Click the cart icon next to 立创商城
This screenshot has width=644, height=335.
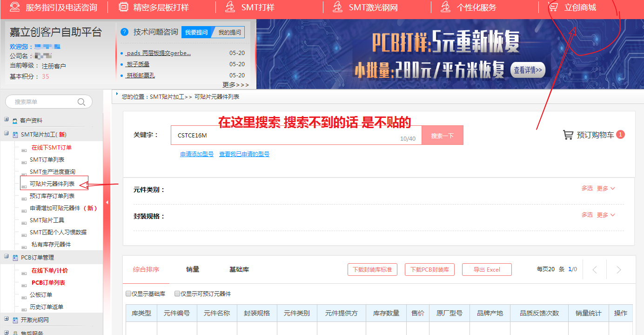[x=553, y=7]
